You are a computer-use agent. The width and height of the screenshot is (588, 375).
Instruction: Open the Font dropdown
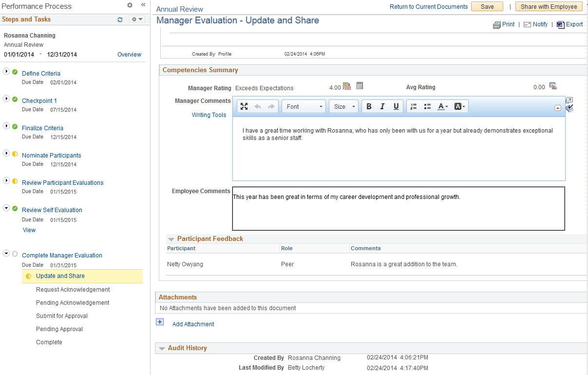(304, 106)
